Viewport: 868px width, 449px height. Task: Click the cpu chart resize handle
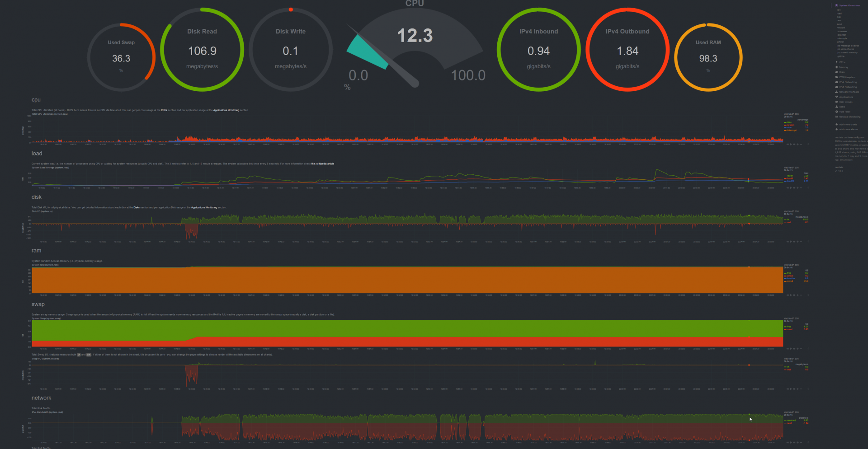click(808, 144)
